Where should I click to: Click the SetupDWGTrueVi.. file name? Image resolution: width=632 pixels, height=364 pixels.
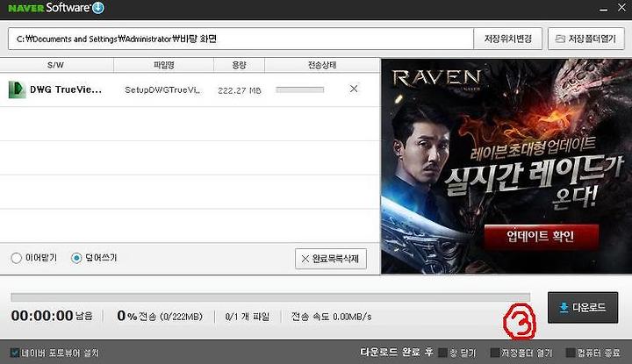click(x=162, y=89)
